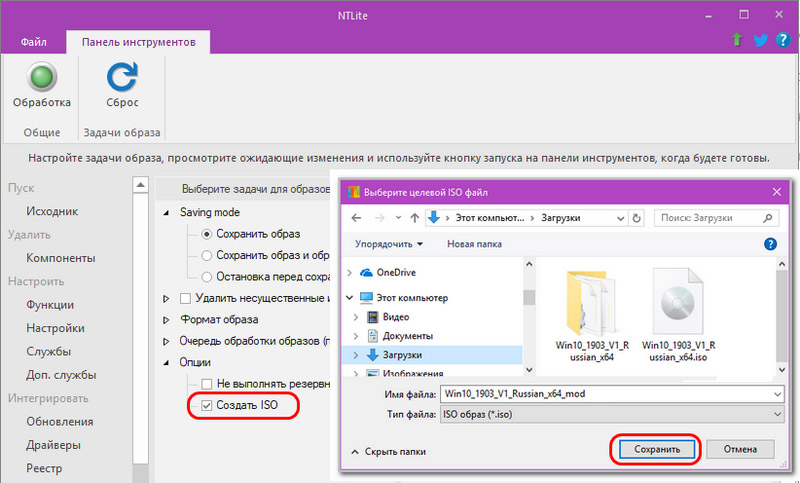Expand Очередь обработки образов section

pos(166,341)
